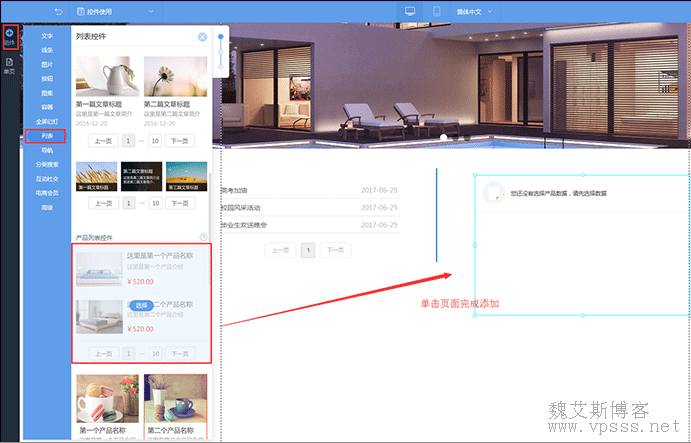Click the undo arrow icon in top bar
Screen dimensions: 691x443
pyautogui.click(x=58, y=11)
